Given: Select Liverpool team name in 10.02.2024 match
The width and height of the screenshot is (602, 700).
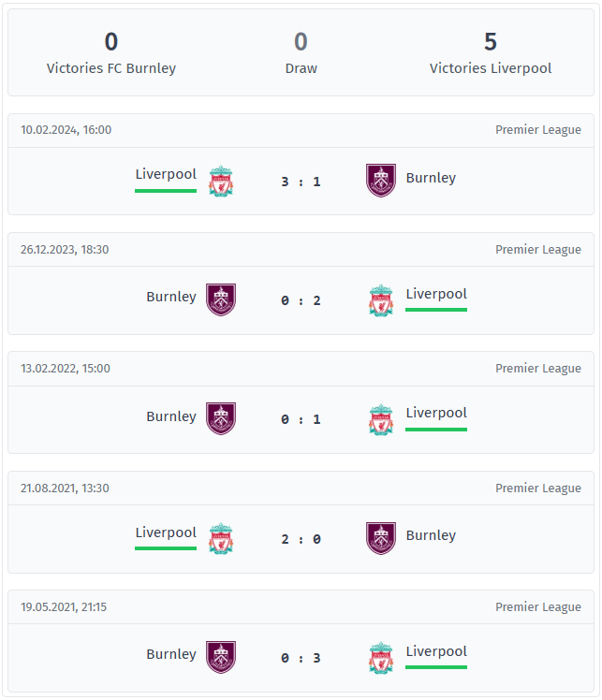Looking at the screenshot, I should (x=166, y=174).
